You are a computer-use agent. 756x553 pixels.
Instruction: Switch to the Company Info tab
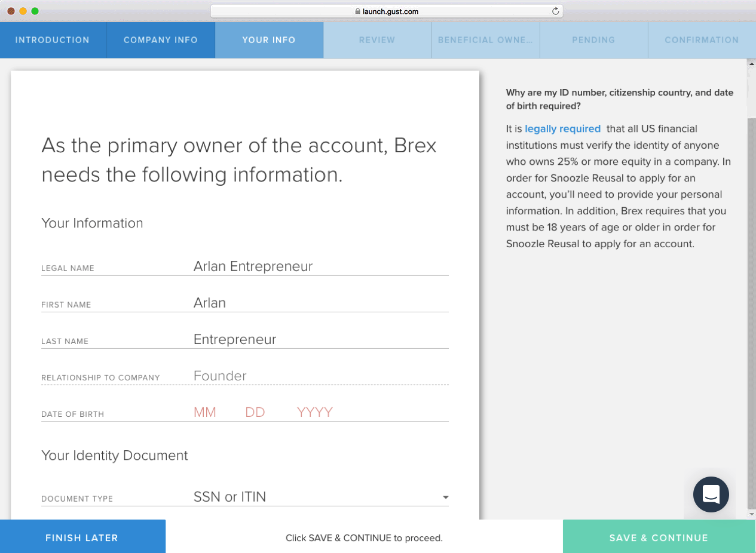[x=160, y=40]
